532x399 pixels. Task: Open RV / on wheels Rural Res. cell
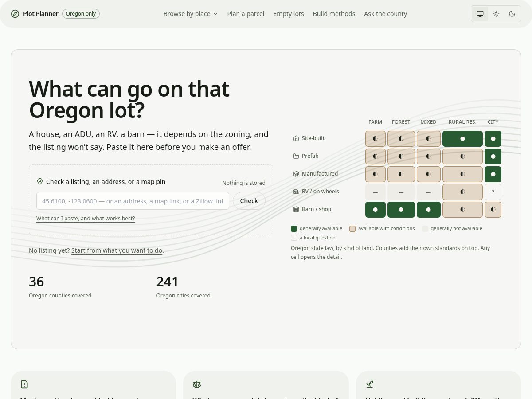(x=462, y=192)
